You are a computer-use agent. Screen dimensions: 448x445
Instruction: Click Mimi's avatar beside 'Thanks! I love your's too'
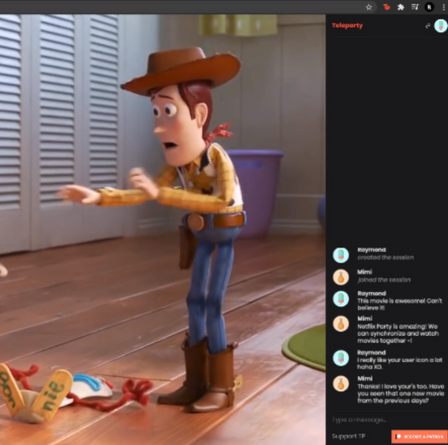point(341,384)
